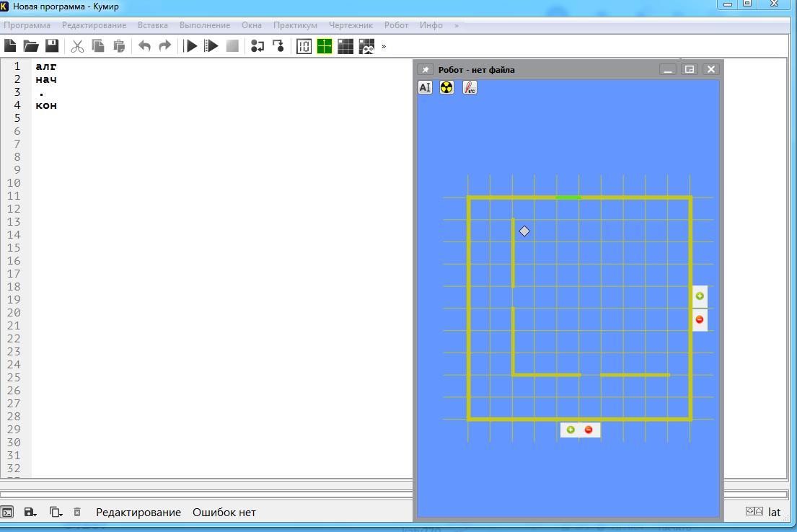Image resolution: width=797 pixels, height=532 pixels.
Task: Click the step-into execution icon
Action: tap(278, 46)
